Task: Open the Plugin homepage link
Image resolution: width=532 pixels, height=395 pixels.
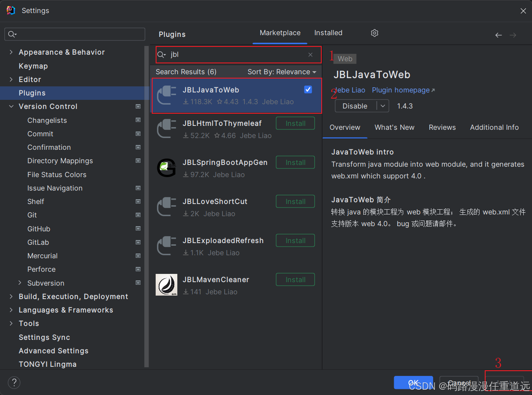Action: click(403, 90)
